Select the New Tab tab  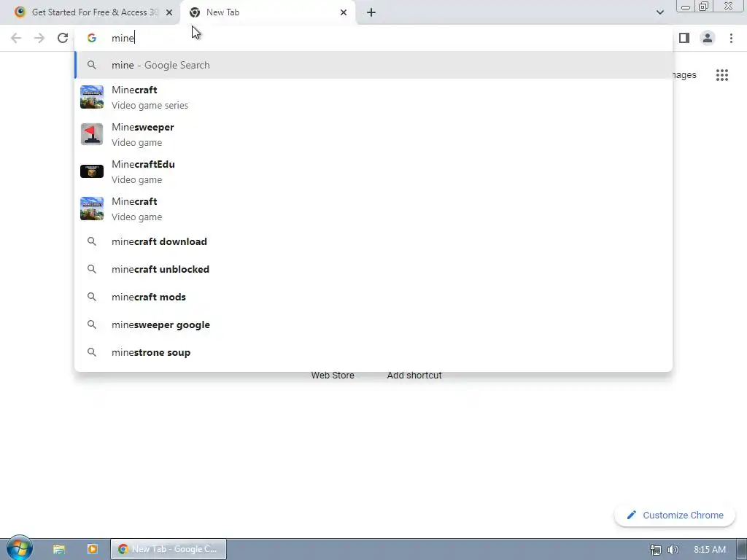click(x=268, y=12)
